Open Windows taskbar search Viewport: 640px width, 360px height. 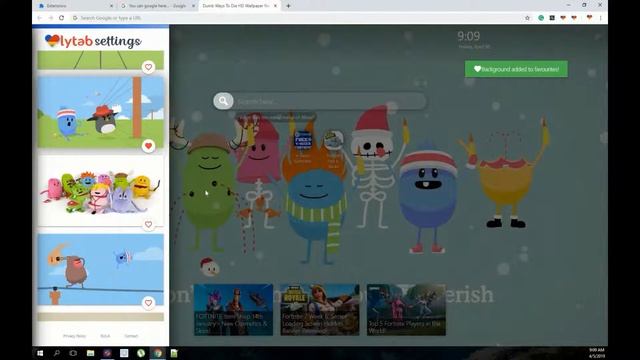point(57,353)
